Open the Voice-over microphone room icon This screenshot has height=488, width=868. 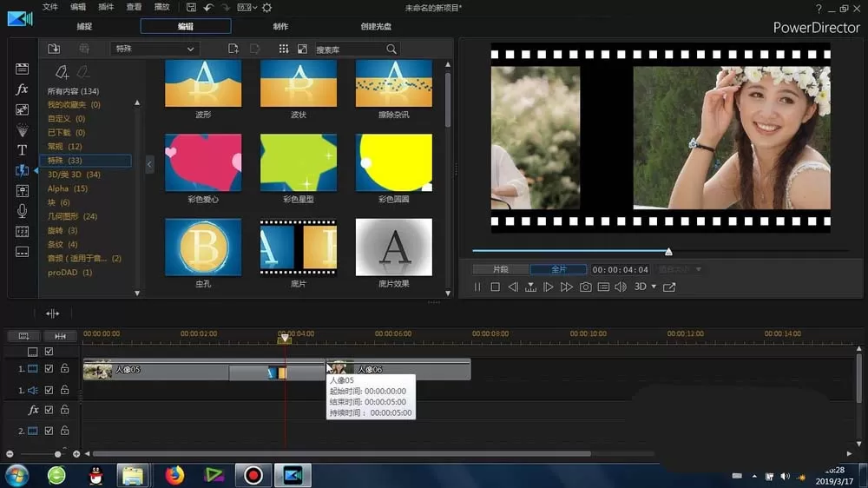click(22, 210)
